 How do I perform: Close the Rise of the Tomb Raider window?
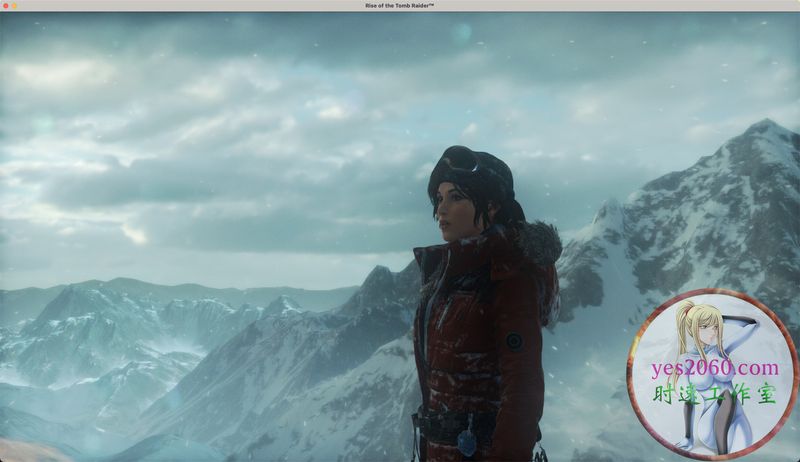click(x=5, y=5)
